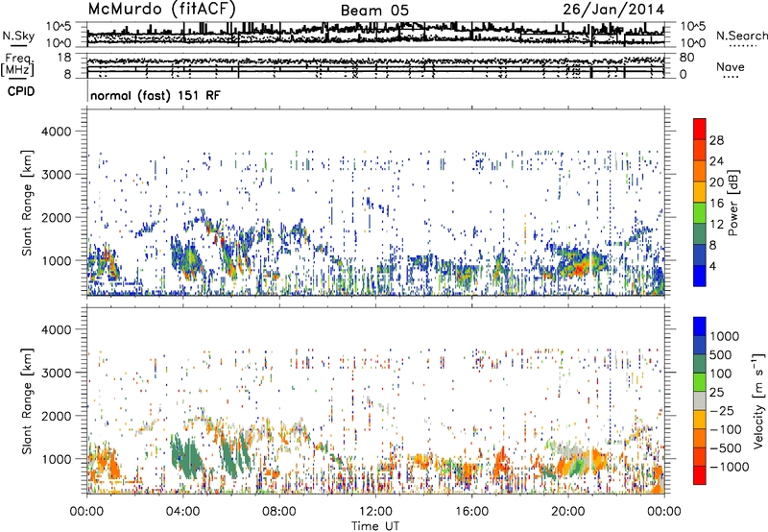Image resolution: width=768 pixels, height=532 pixels.
Task: Click the 'Power [dB]' color bar label
Action: point(732,203)
